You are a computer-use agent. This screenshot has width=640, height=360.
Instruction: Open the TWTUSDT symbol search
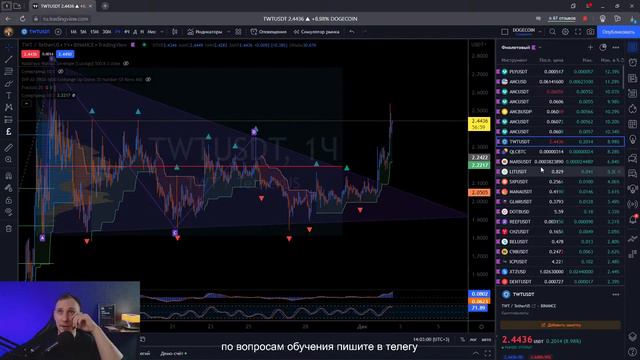coord(36,32)
